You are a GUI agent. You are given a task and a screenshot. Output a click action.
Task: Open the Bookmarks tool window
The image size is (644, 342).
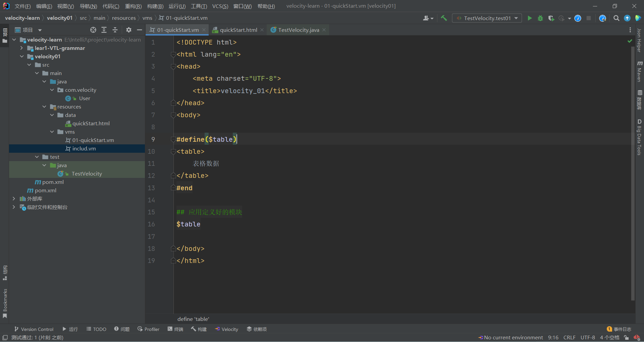[5, 303]
